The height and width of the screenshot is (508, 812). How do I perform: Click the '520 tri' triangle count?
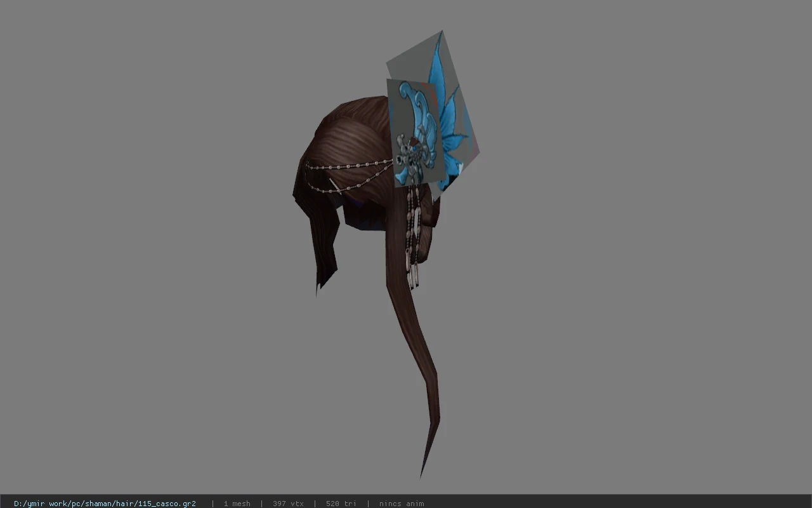pos(341,504)
